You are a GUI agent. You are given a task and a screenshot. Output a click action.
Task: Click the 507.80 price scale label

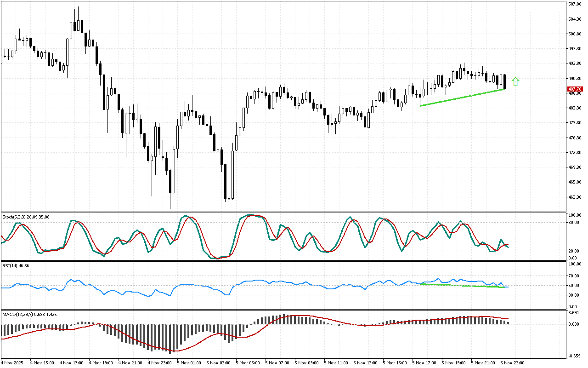point(575,4)
